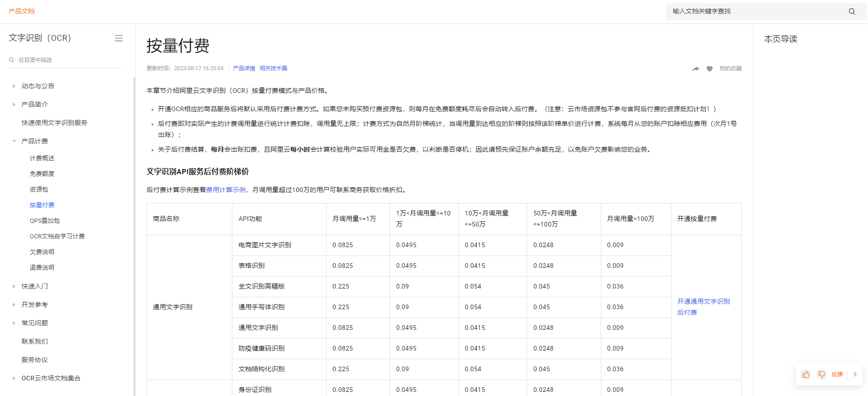868x396 pixels.
Task: Click the 产品文档 link at top left
Action: pyautogui.click(x=22, y=11)
